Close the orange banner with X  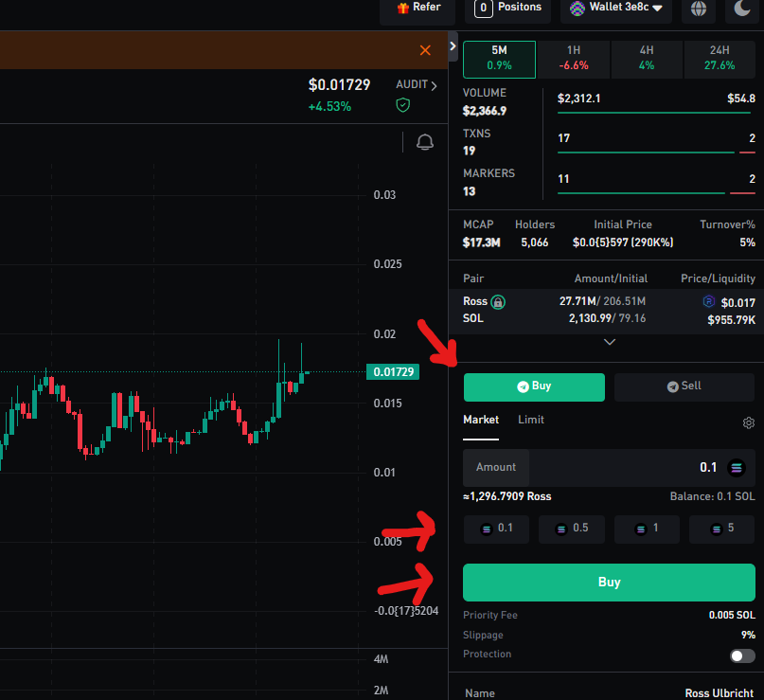425,50
